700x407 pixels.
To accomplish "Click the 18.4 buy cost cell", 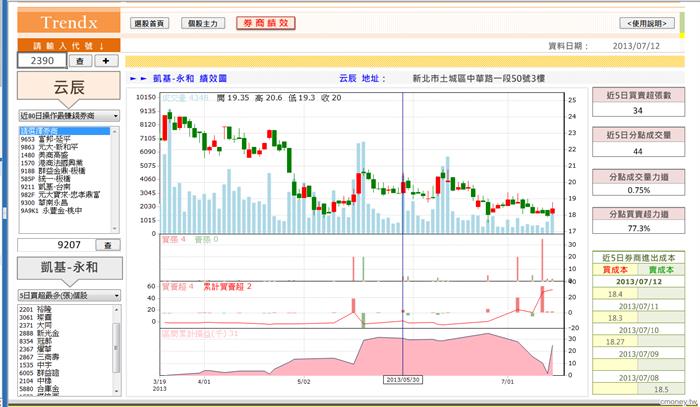I will coord(615,294).
